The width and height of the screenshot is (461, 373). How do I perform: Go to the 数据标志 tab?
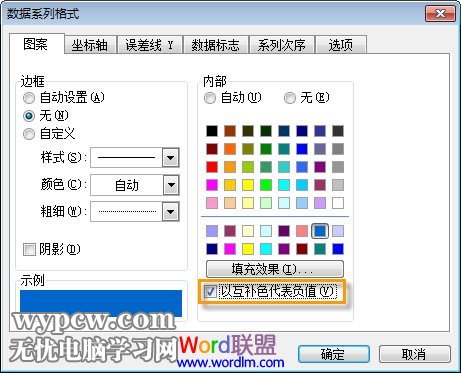tap(215, 45)
